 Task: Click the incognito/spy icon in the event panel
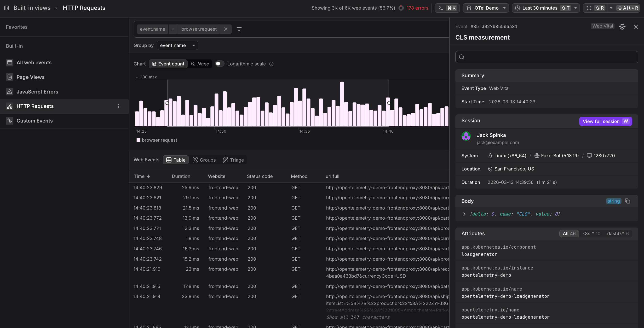coord(622,27)
